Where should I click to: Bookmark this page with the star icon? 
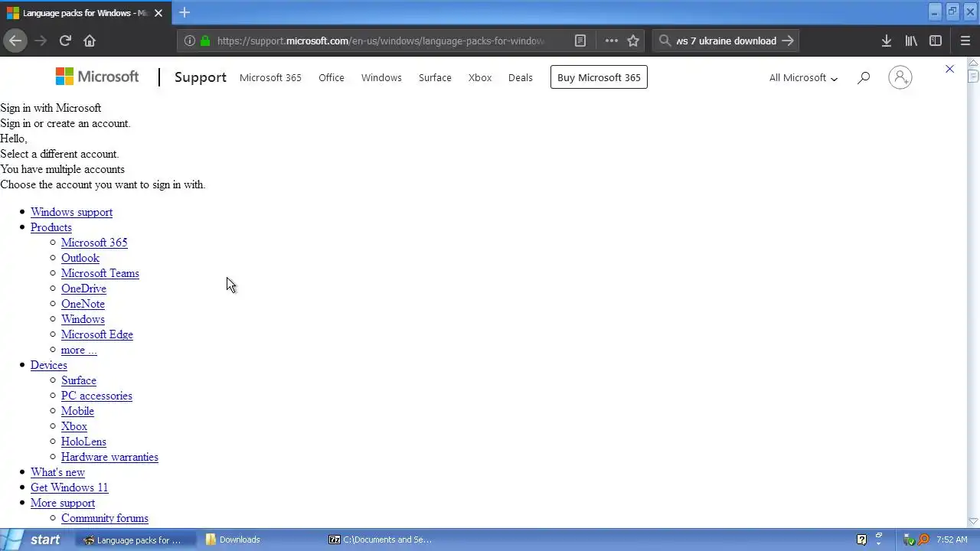pyautogui.click(x=633, y=41)
